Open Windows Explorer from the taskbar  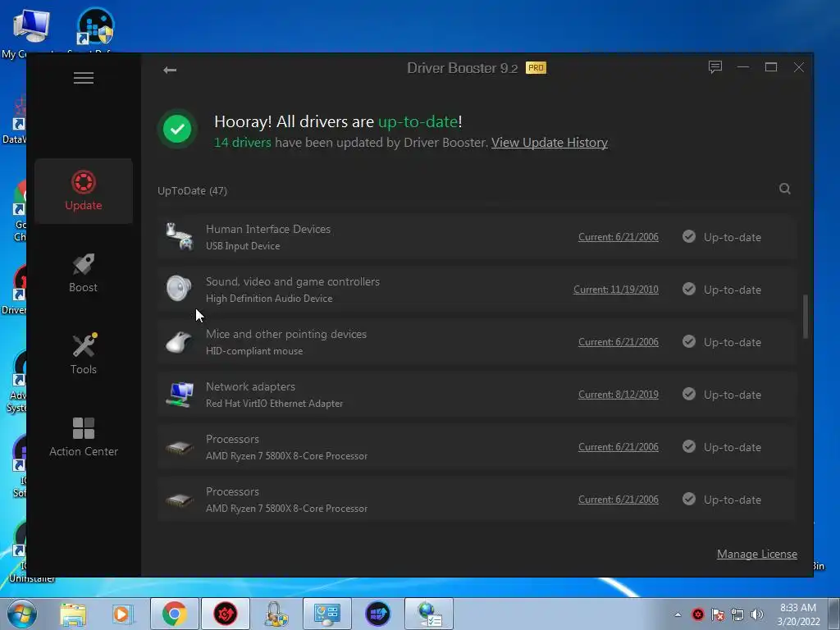pos(73,614)
